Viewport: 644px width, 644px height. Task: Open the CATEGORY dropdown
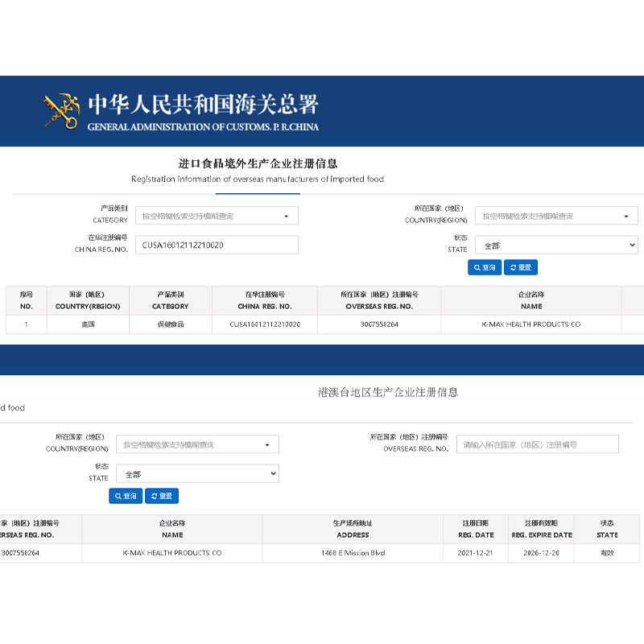click(217, 216)
